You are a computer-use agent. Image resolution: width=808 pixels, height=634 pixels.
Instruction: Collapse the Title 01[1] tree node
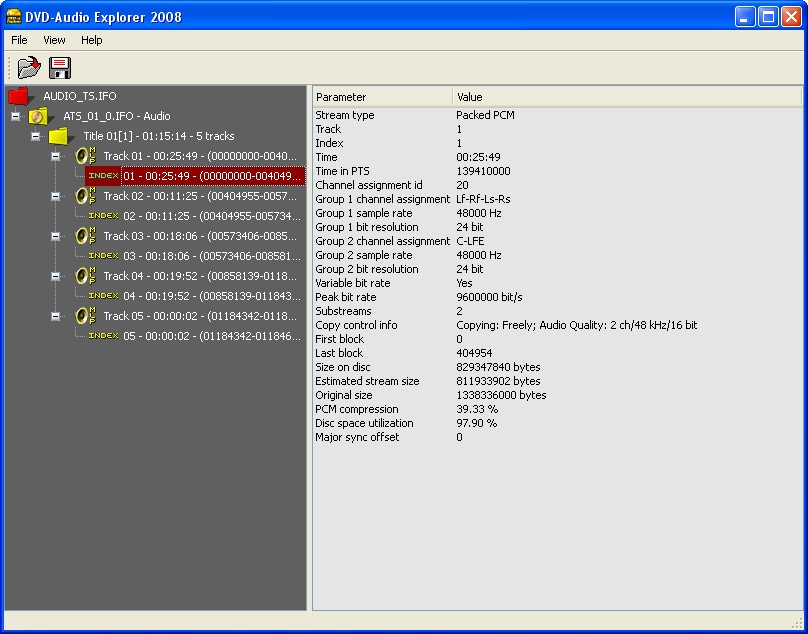click(35, 136)
